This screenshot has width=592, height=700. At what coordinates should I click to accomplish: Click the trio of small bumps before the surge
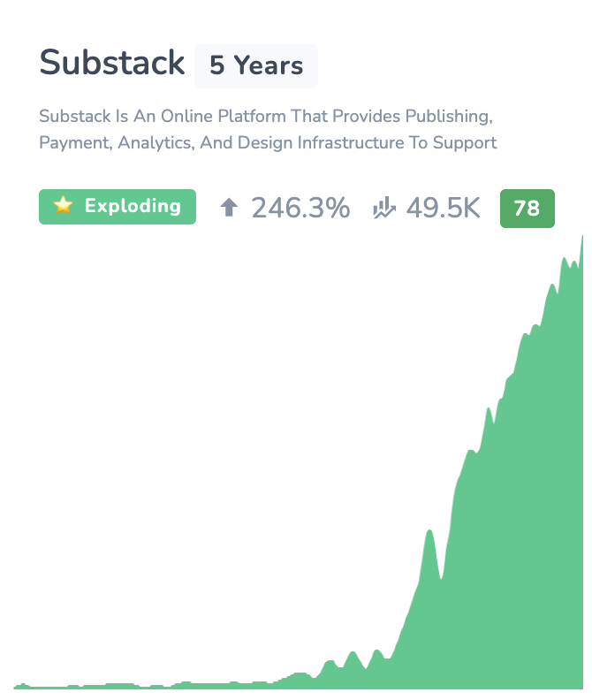pyautogui.click(x=353, y=663)
